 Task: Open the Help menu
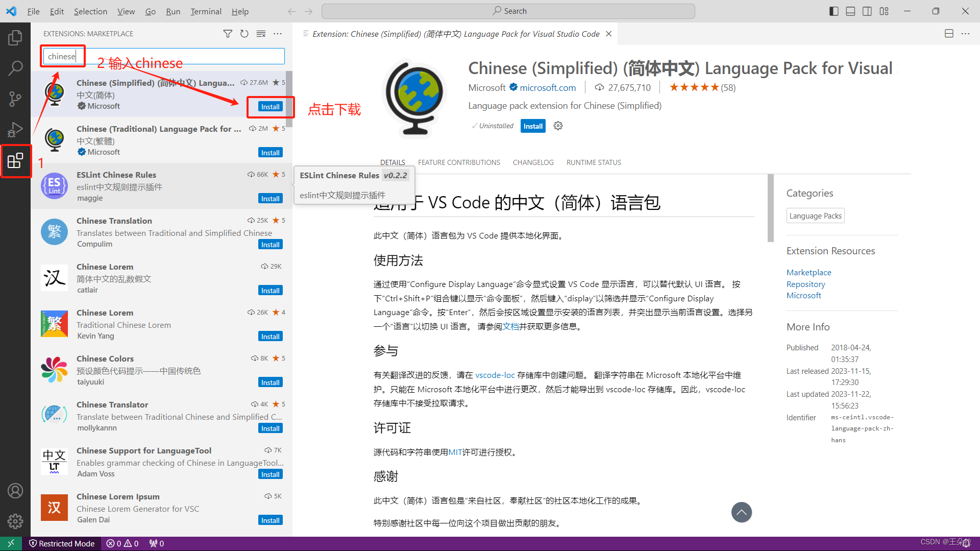pos(240,11)
